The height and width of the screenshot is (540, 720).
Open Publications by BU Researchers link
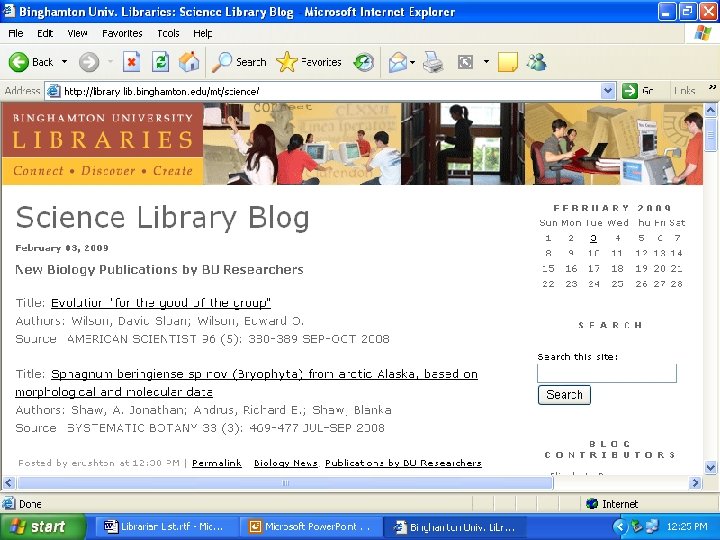click(403, 463)
